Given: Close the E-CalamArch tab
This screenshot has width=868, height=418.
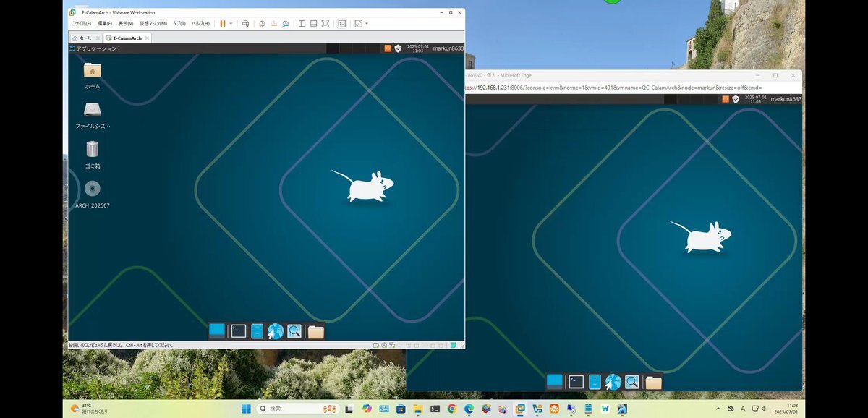Looking at the screenshot, I should click(x=147, y=38).
